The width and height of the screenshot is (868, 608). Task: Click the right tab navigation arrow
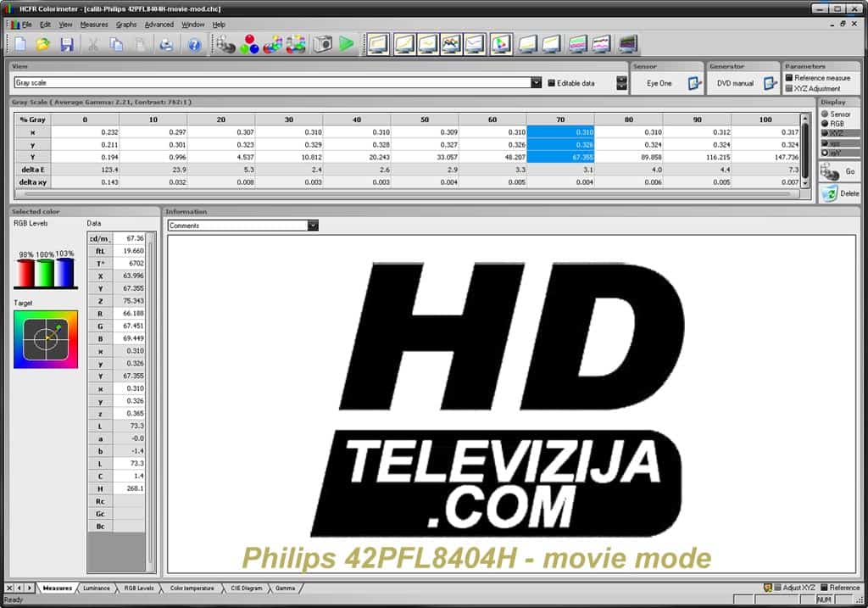(x=30, y=588)
